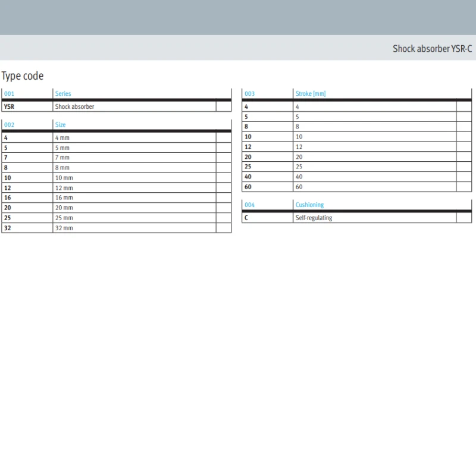Select the Shock absorber series row
The height and width of the screenshot is (476, 476).
coord(116,107)
